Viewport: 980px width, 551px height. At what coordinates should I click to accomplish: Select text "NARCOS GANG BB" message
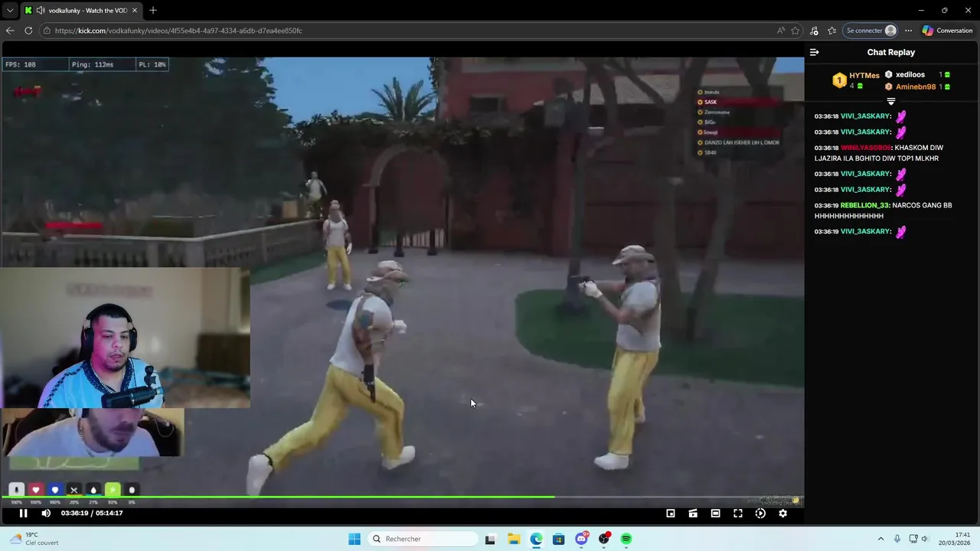[x=923, y=205]
